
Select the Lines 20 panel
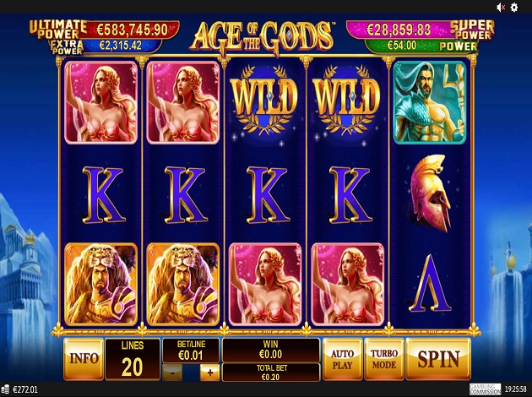click(133, 359)
